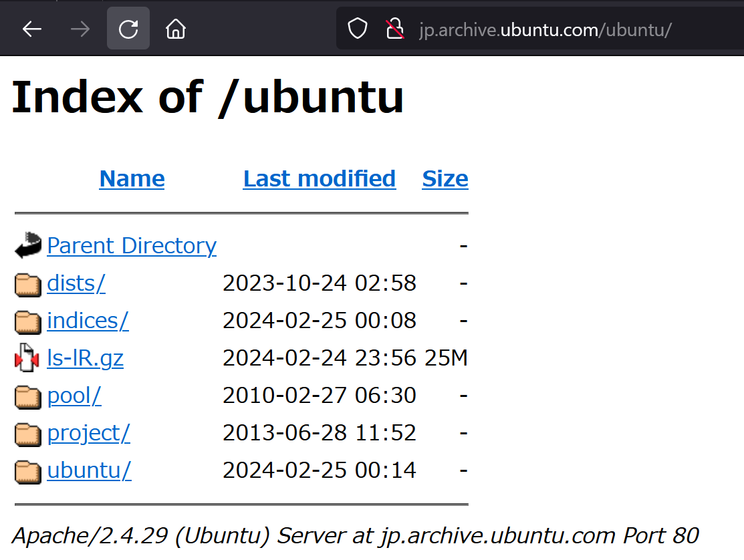Image resolution: width=744 pixels, height=560 pixels.
Task: Reload the current page
Action: [128, 29]
